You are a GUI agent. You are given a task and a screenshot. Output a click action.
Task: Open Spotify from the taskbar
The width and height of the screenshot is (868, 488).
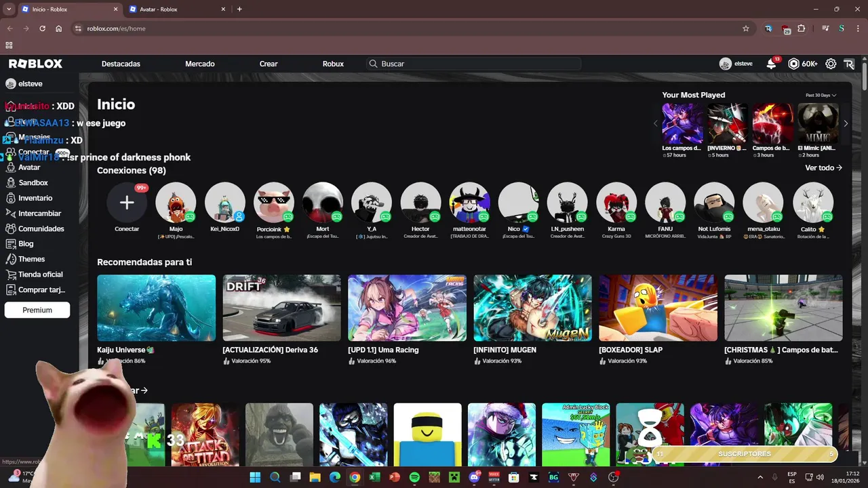click(x=414, y=477)
